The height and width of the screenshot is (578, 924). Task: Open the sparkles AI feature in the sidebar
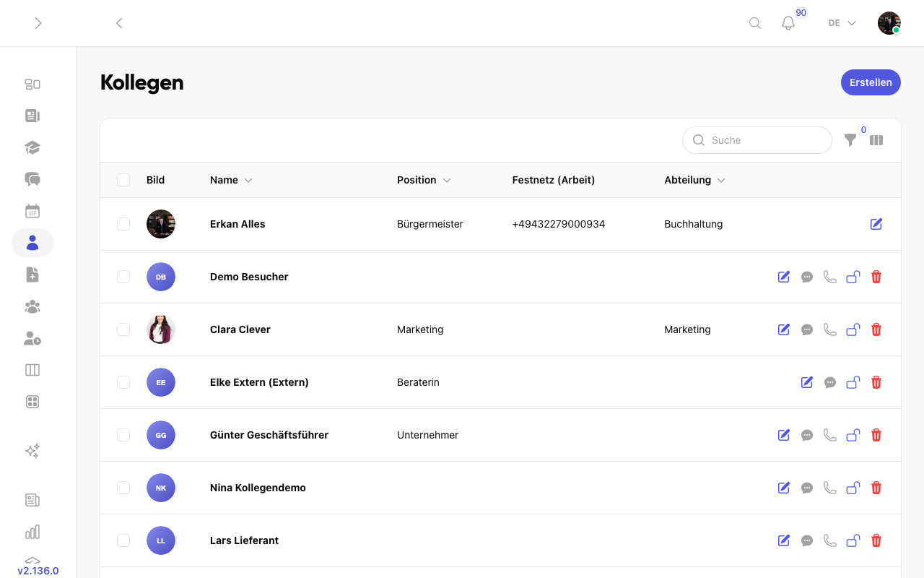pos(32,451)
